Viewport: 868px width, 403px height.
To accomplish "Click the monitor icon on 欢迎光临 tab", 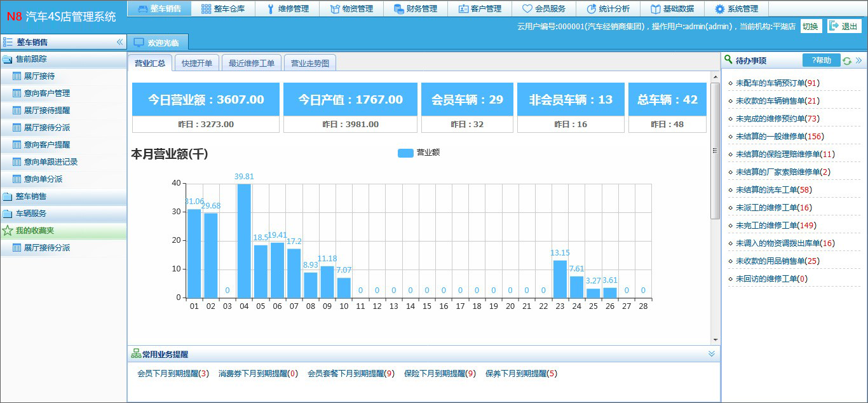I will pos(139,43).
